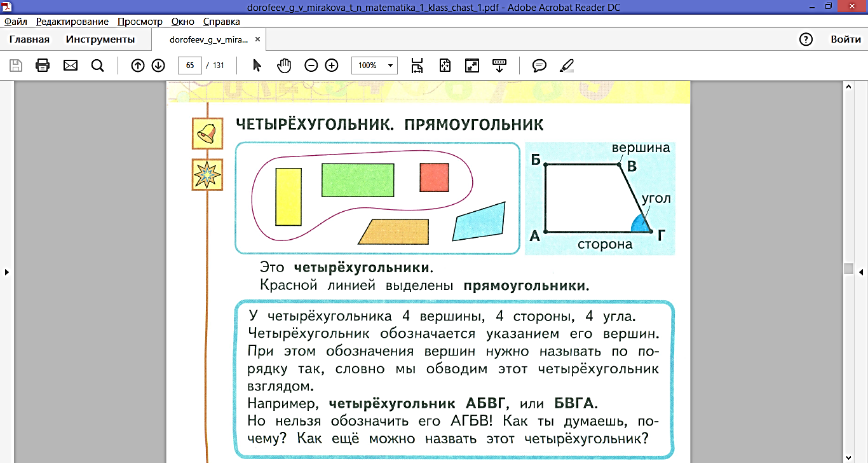Select the arrow selection tool
The width and height of the screenshot is (868, 463).
tap(257, 65)
